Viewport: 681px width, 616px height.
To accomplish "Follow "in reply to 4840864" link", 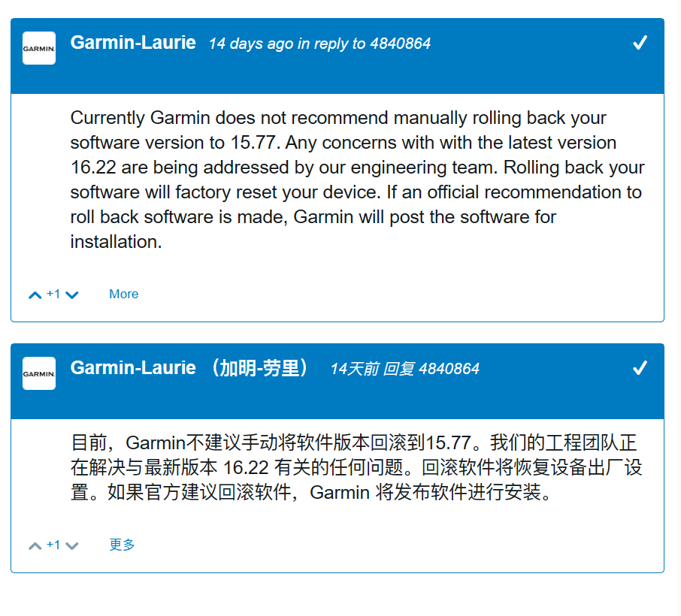I will (365, 44).
